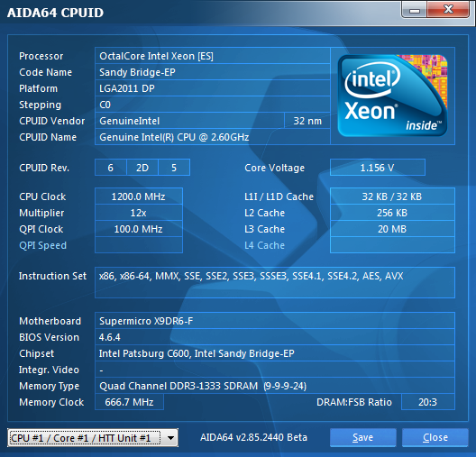
Task: Click the DRAM:FSB Ratio 20:3 box
Action: (427, 402)
